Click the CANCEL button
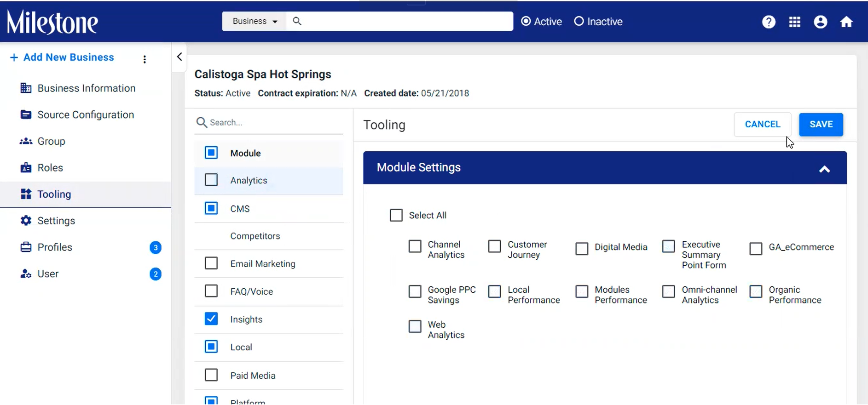This screenshot has width=868, height=405. (763, 125)
